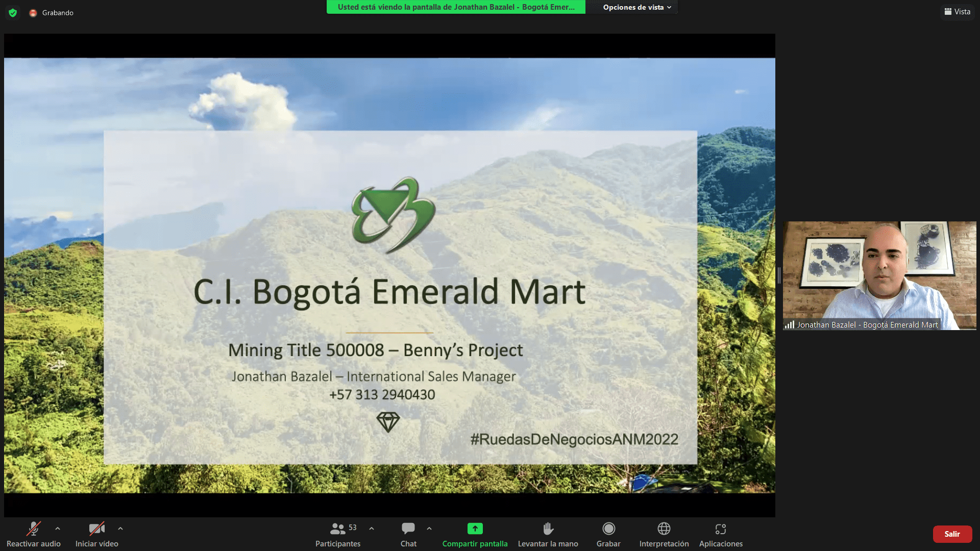The image size is (980, 551).
Task: Raise hand with Levantar la mano
Action: [548, 534]
